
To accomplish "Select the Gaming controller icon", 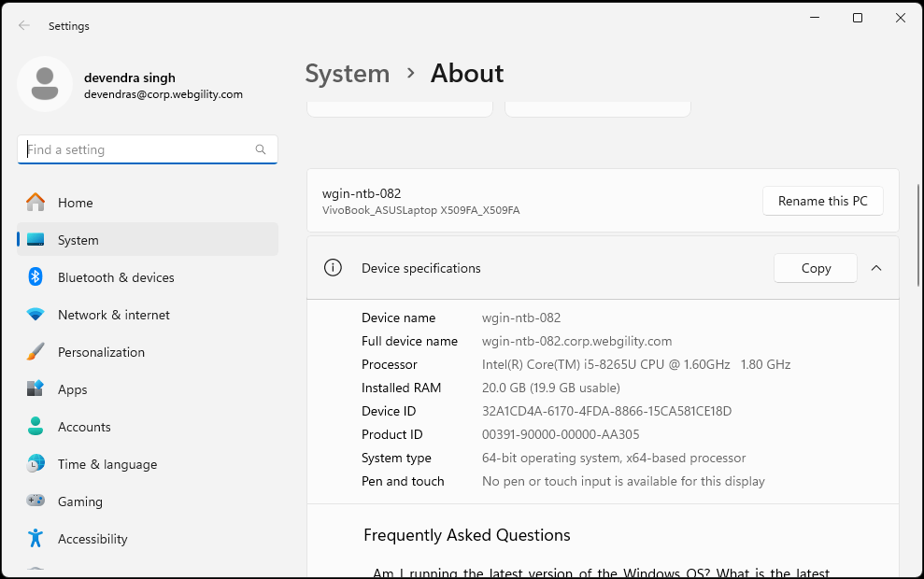I will click(36, 501).
